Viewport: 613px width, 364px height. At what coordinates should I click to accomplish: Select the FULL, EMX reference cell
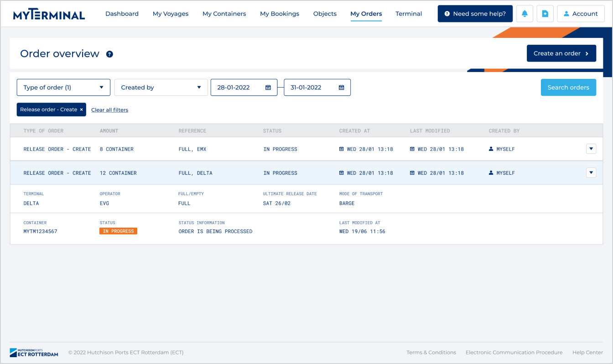pos(192,149)
